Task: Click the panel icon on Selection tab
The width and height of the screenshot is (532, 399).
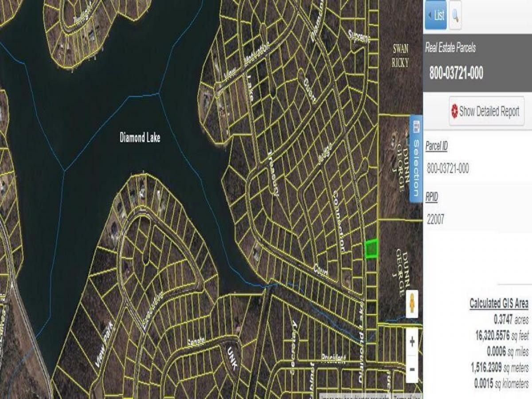Action: [x=416, y=128]
